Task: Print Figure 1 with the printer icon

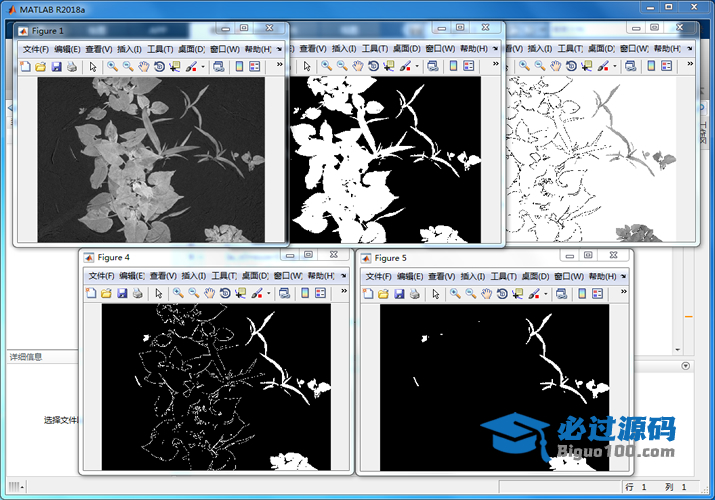Action: tap(72, 67)
